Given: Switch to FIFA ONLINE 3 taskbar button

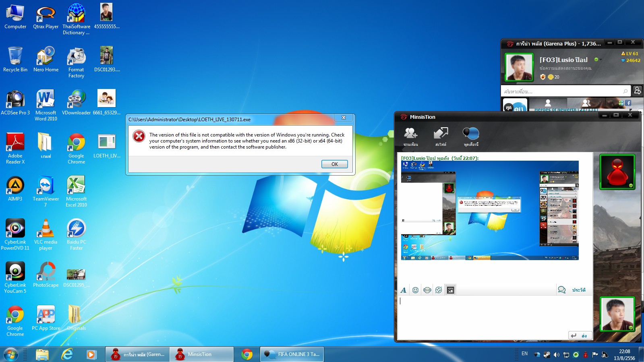Looking at the screenshot, I should coord(292,354).
